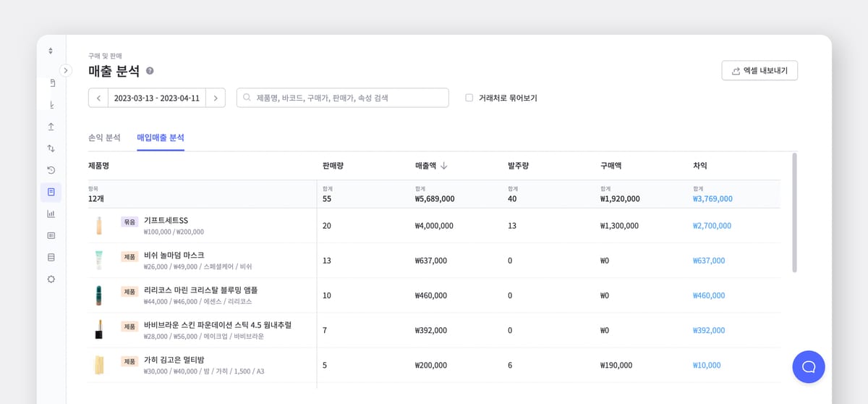Enable the 거래처로 묶어보기 checkbox

(x=469, y=98)
